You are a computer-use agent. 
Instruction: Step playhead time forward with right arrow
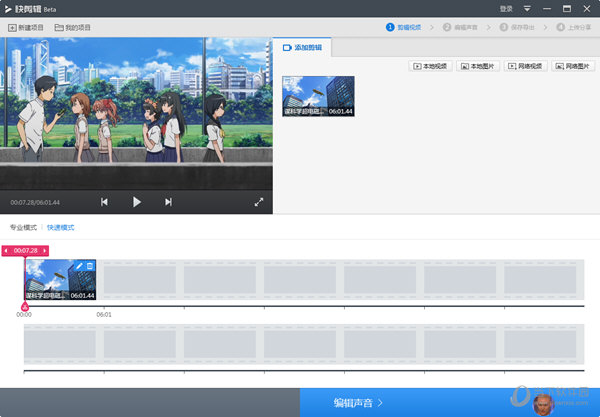[x=45, y=251]
